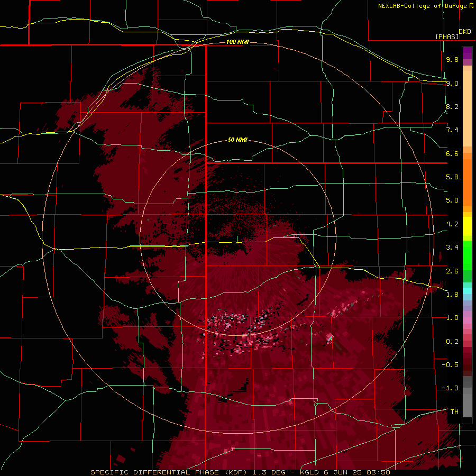The width and height of the screenshot is (476, 476).
Task: Click the -0.5 value on the color scale
Action: (450, 365)
